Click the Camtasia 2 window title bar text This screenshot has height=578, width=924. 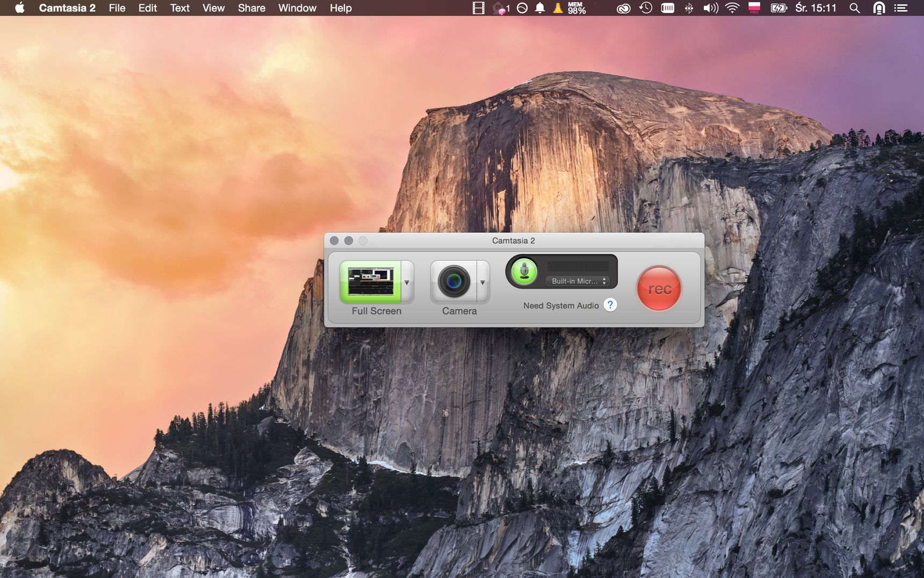pyautogui.click(x=514, y=240)
